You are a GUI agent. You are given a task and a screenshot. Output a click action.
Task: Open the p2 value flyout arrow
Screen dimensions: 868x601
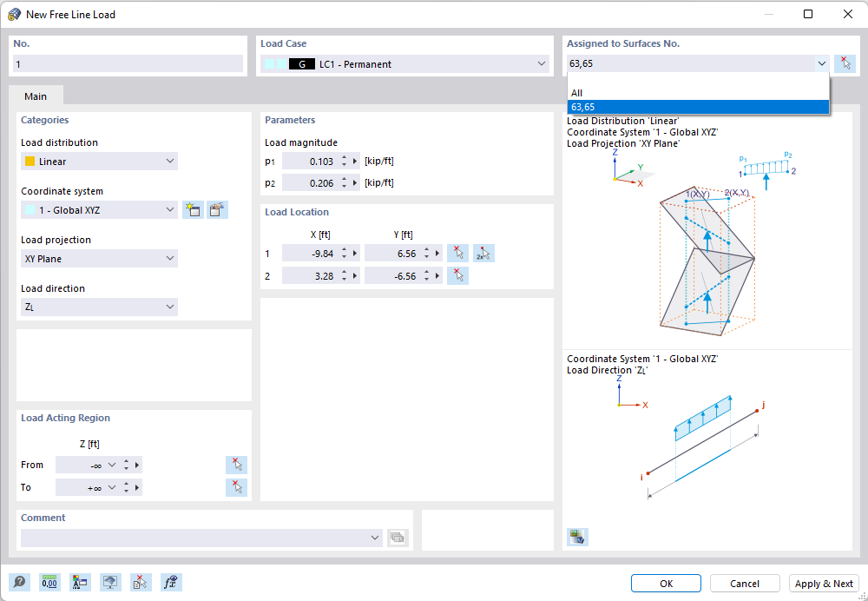pyautogui.click(x=355, y=182)
